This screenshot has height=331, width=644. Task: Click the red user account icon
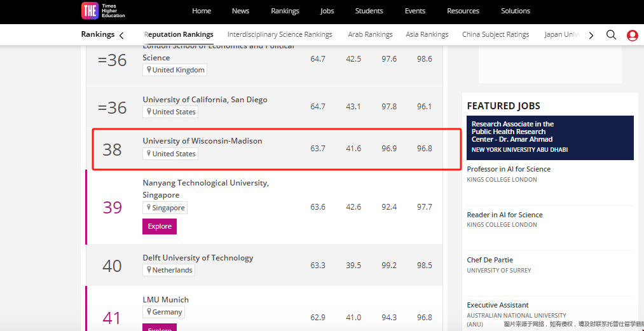[632, 36]
